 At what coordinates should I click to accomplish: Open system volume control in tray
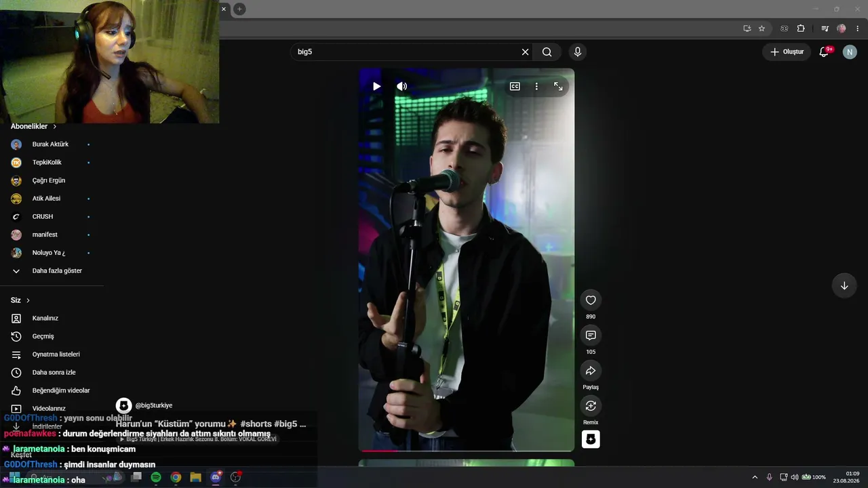pos(795,477)
